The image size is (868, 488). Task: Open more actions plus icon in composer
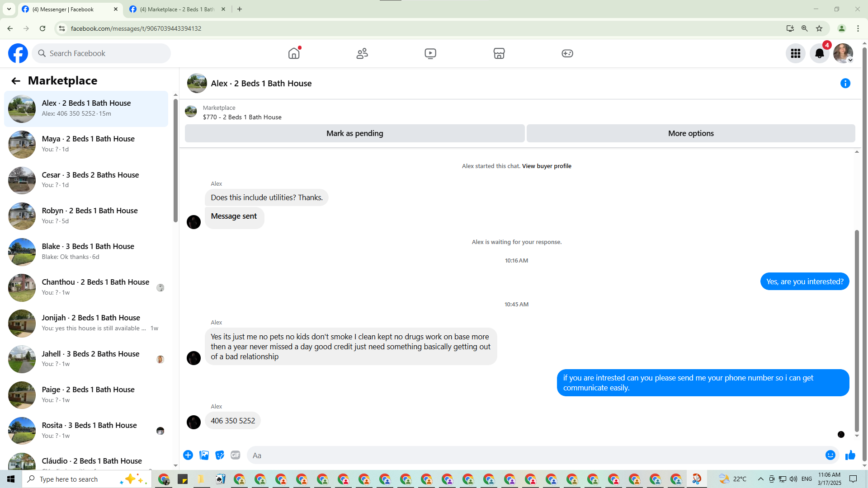point(188,455)
